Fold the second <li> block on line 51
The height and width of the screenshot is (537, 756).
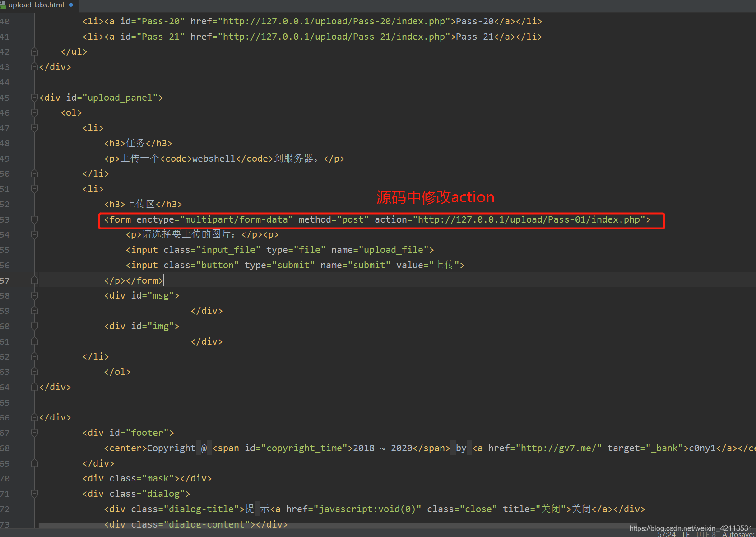34,189
